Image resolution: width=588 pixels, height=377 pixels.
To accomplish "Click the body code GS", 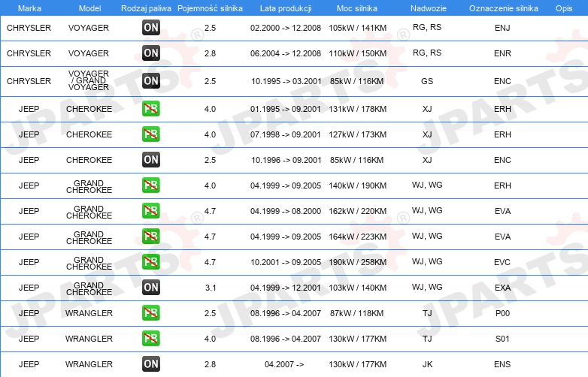I will point(427,81).
